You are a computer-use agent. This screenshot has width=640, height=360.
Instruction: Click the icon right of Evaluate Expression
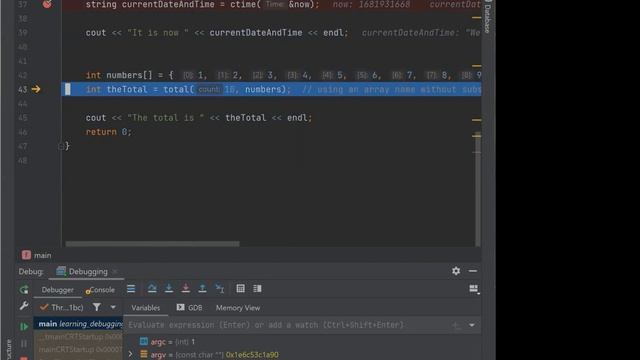[x=257, y=289]
